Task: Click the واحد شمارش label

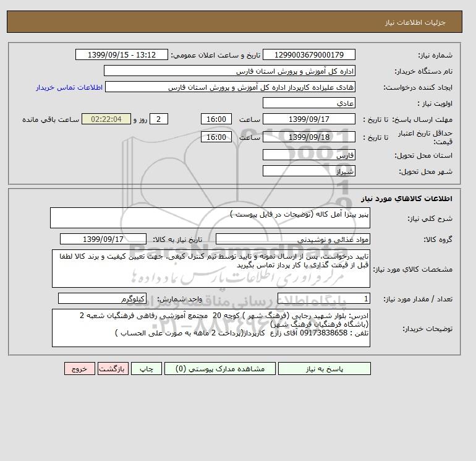Action: click(180, 299)
